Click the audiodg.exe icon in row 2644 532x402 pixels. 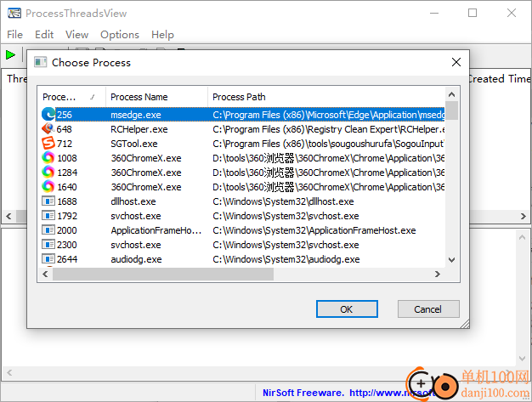click(x=48, y=259)
